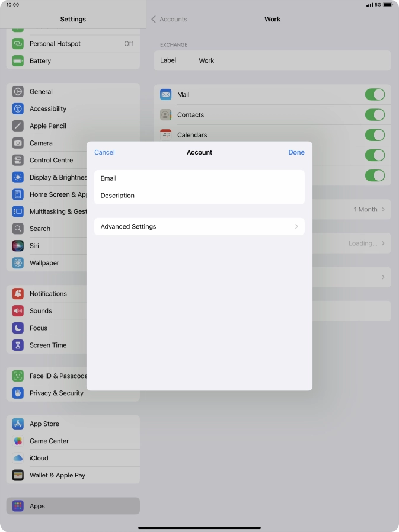Toggle the Mail sync switch
399x532 pixels.
(375, 95)
